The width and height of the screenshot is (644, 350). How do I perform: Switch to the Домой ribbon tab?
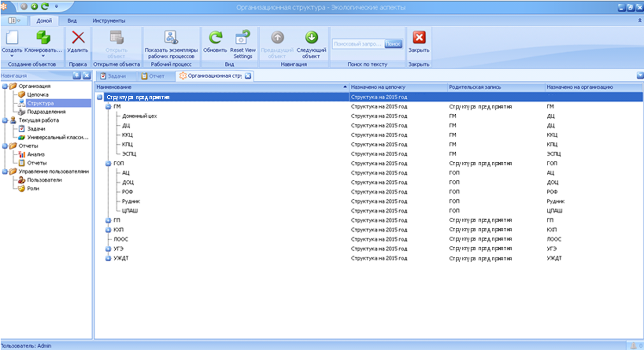[x=44, y=21]
